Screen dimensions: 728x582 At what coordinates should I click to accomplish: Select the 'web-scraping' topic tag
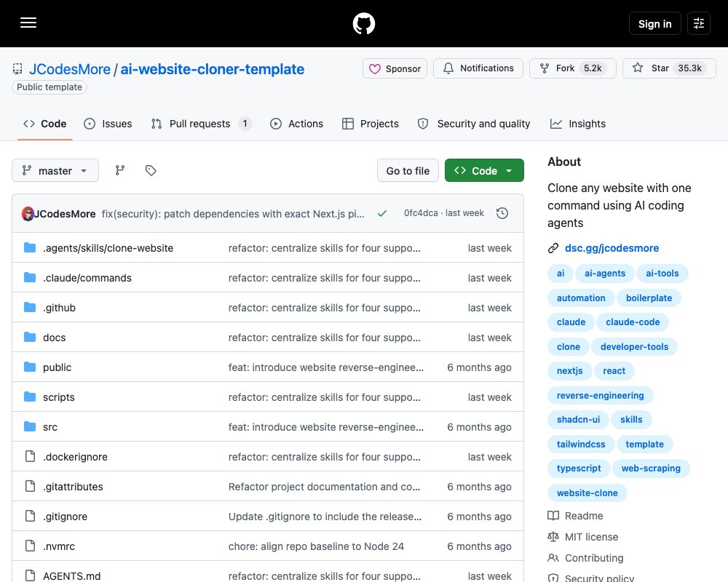(651, 469)
